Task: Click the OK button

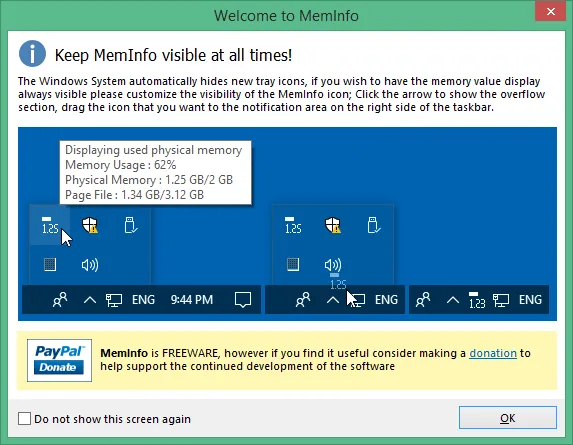Action: point(508,418)
